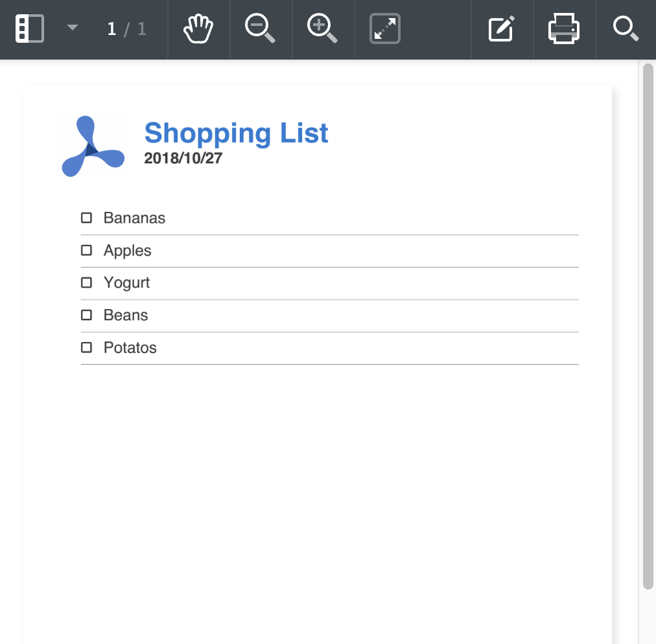
Task: Select the Hand tool
Action: click(x=198, y=28)
